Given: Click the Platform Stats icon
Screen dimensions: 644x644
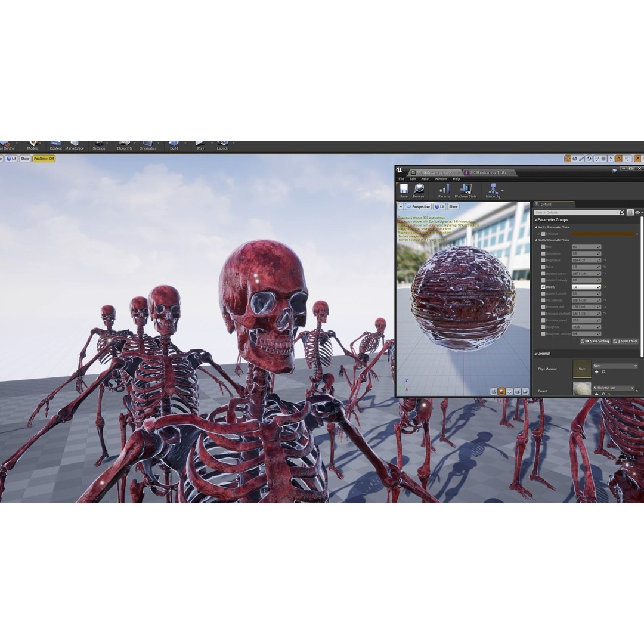Looking at the screenshot, I should click(x=466, y=190).
